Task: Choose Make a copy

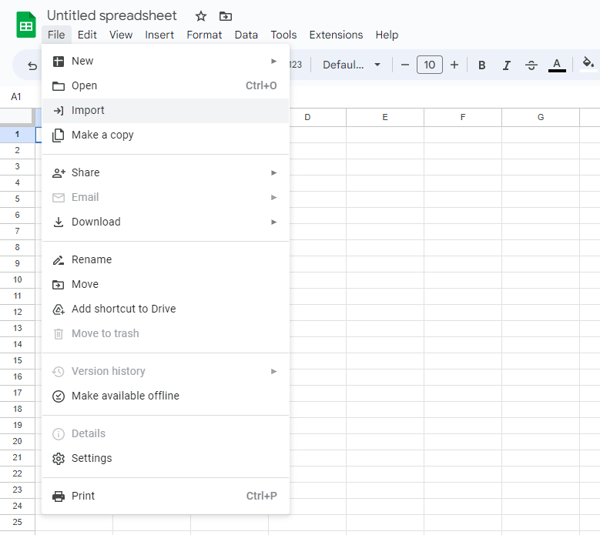Action: pyautogui.click(x=102, y=135)
